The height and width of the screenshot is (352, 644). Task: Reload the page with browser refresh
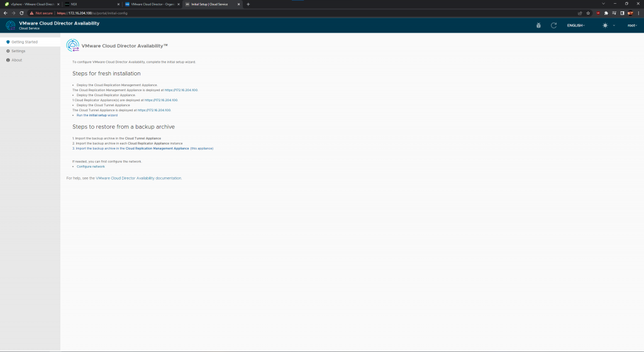[x=21, y=13]
